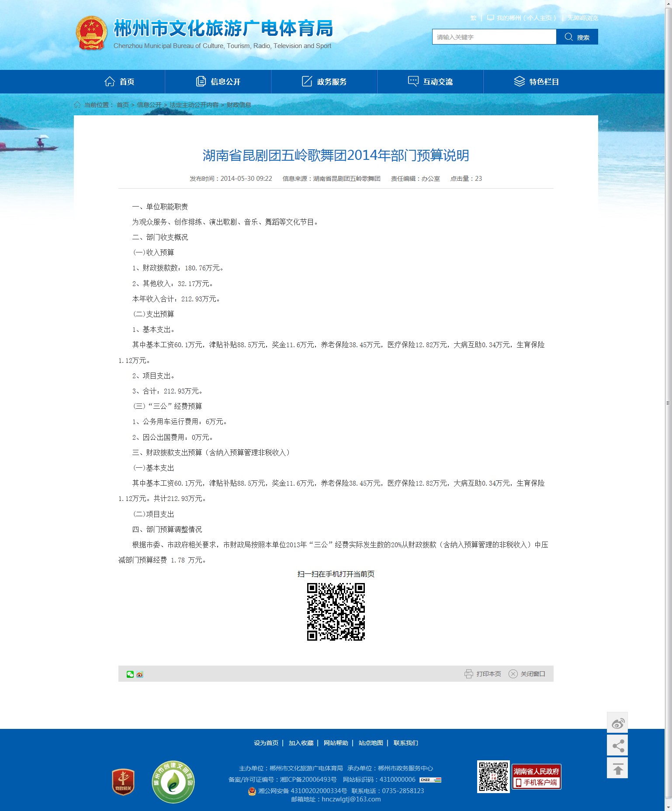Click the line 本年收入合计：212.93万元
The image size is (672, 811).
(176, 299)
